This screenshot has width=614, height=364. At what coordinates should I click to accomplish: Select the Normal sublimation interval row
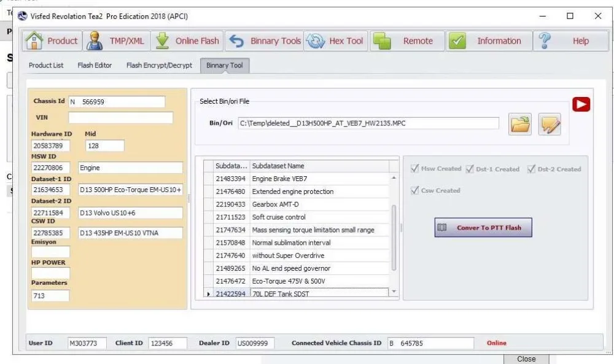tap(296, 242)
